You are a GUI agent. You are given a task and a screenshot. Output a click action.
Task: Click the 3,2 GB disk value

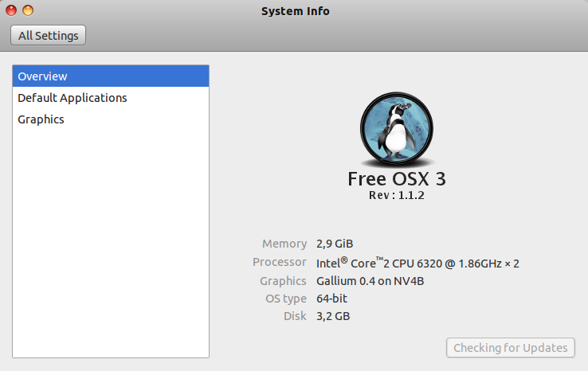point(333,316)
